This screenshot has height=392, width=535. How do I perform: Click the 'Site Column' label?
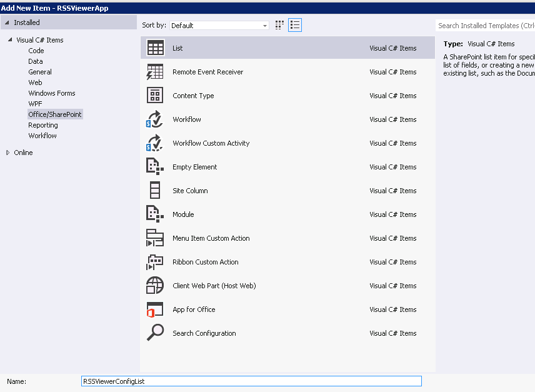pos(190,190)
